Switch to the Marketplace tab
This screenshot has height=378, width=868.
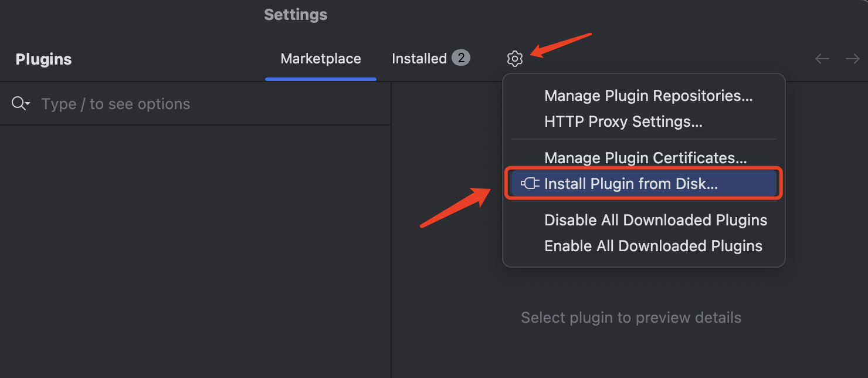point(321,59)
